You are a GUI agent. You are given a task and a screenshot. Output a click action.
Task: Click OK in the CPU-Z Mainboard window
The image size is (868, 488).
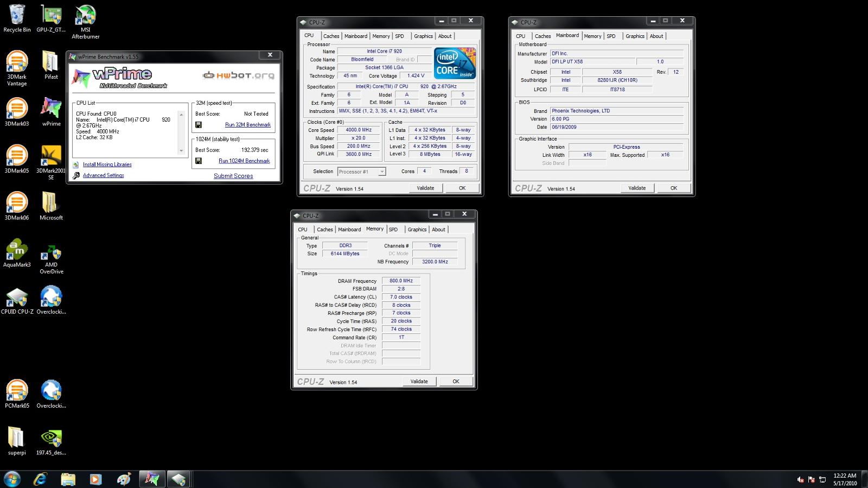[x=674, y=188]
